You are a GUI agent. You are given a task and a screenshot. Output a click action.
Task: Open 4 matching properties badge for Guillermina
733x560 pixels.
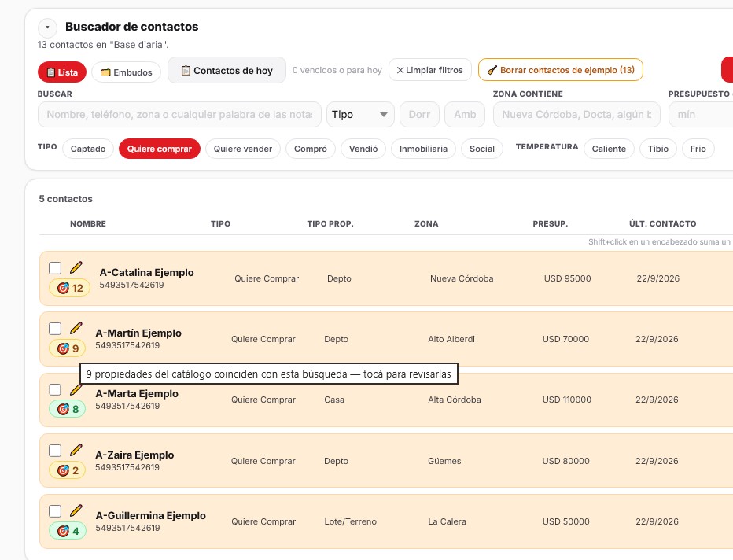(68, 531)
